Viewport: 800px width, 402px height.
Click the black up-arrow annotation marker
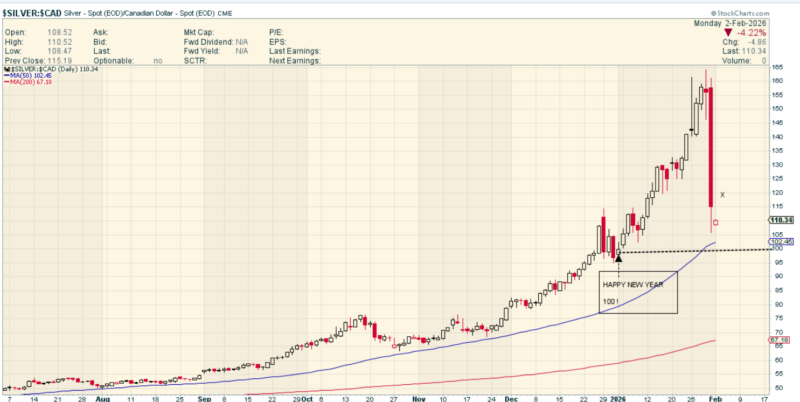coord(619,257)
